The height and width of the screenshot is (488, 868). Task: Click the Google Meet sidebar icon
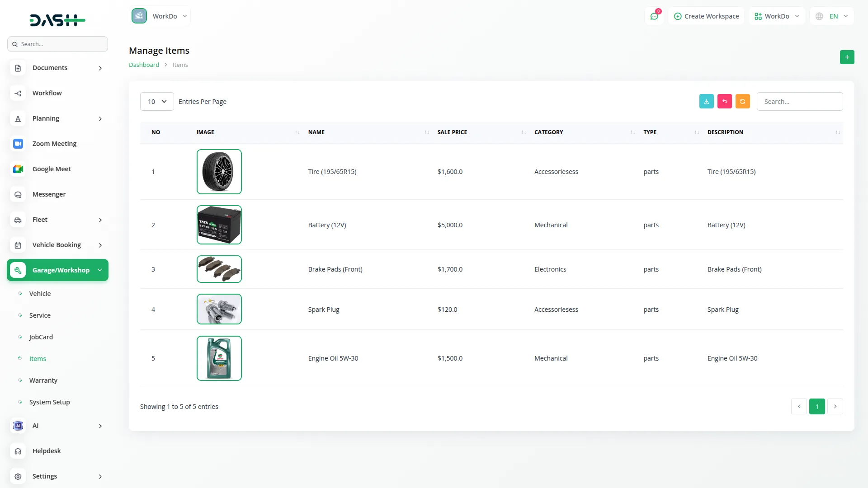18,169
